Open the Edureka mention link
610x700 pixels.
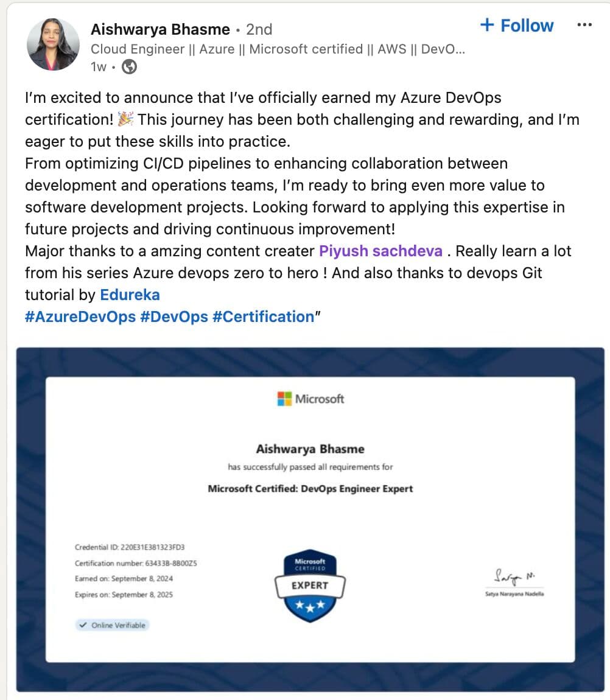point(130,295)
